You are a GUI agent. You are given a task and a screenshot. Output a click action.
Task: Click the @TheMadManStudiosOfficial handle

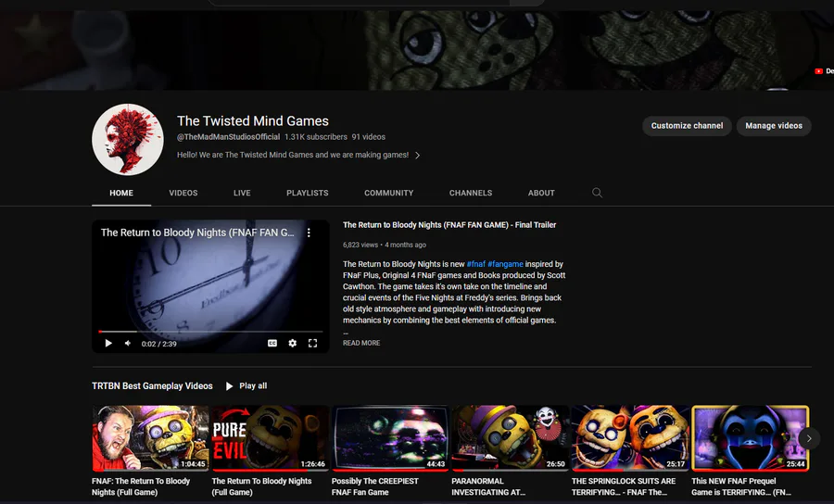228,136
